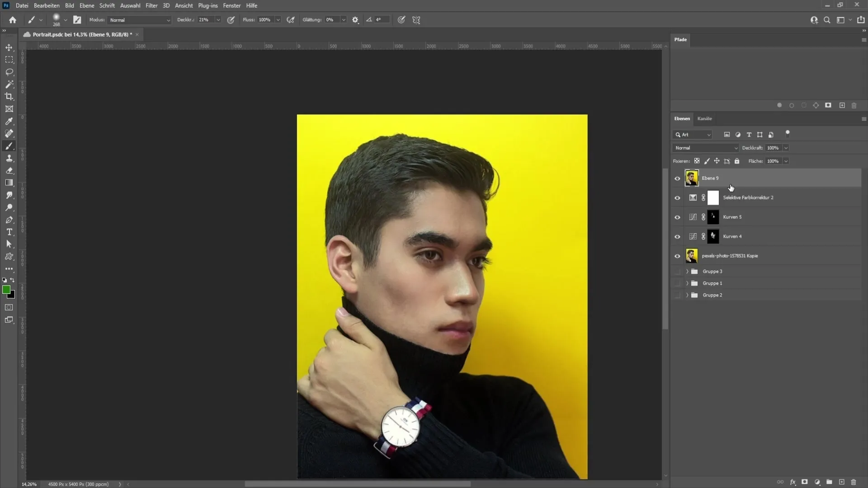The image size is (868, 488).
Task: Toggle visibility of Selektive Farbkorrektur 2
Action: coord(677,197)
